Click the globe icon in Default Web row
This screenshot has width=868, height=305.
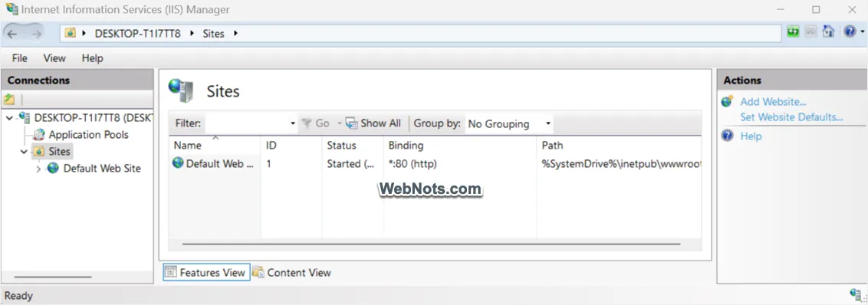coord(178,162)
